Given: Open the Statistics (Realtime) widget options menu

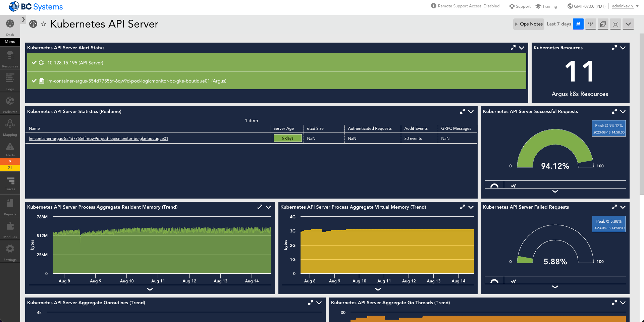Looking at the screenshot, I should click(471, 111).
